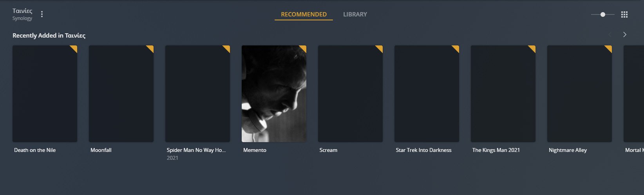Adjust the poster size slider
The width and height of the screenshot is (644, 195).
click(603, 14)
